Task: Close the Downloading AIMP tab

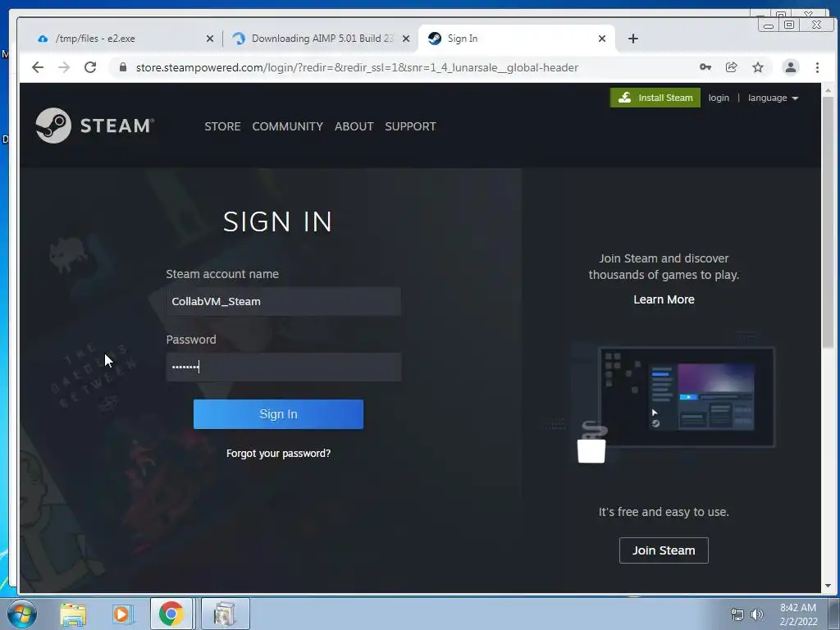Action: pyautogui.click(x=405, y=39)
